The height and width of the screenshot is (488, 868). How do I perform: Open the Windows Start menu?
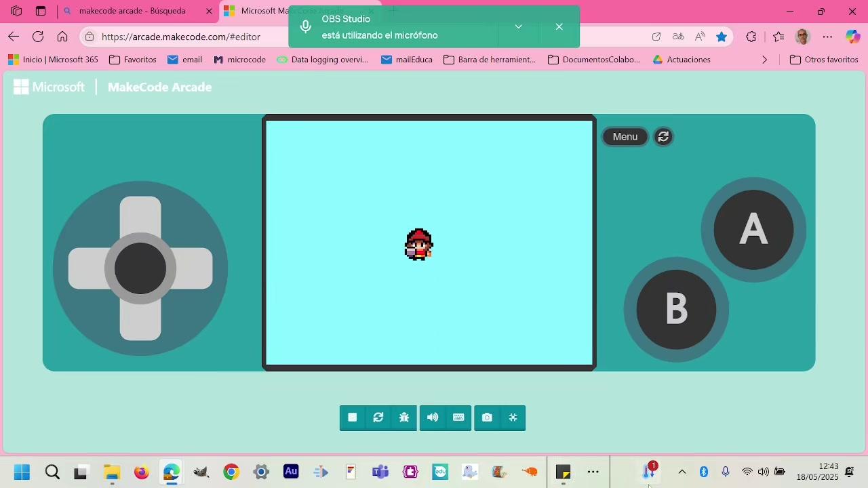[22, 472]
